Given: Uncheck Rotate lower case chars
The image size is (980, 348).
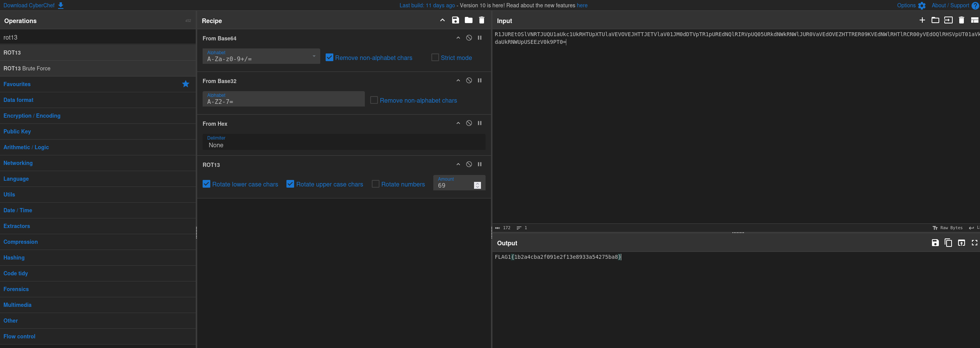Looking at the screenshot, I should click(206, 184).
